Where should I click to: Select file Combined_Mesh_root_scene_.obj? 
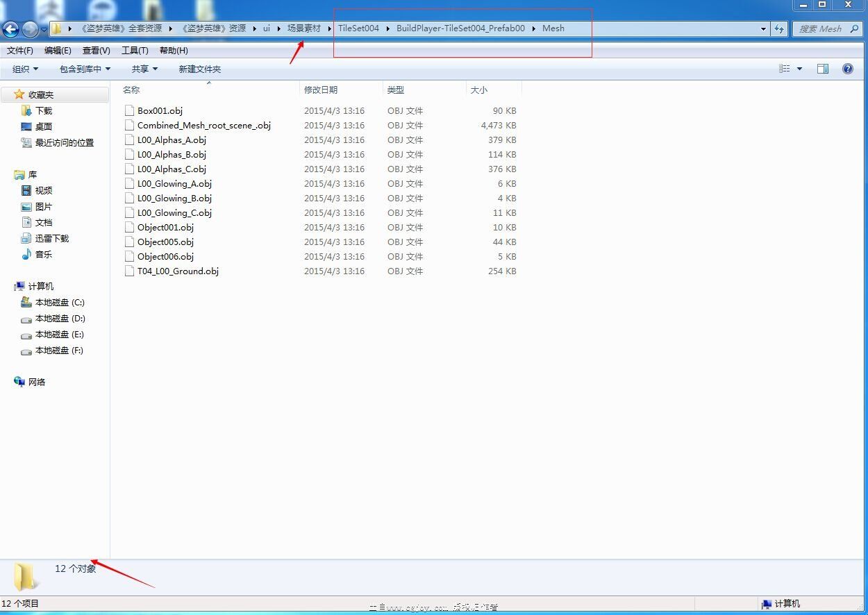[x=203, y=126]
